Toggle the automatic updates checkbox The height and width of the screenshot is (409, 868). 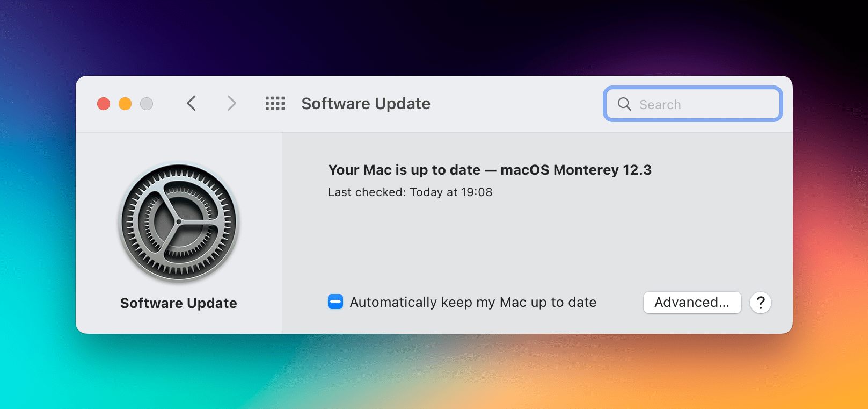click(335, 302)
